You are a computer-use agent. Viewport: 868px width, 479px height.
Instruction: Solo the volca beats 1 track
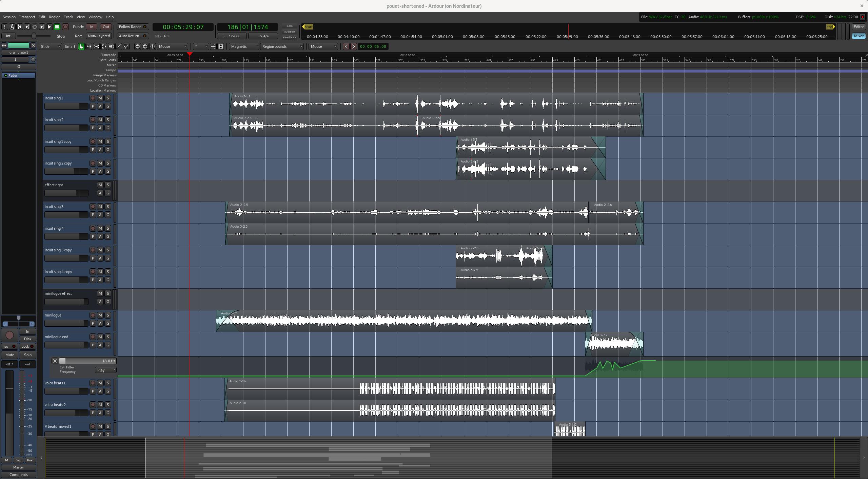click(x=107, y=383)
